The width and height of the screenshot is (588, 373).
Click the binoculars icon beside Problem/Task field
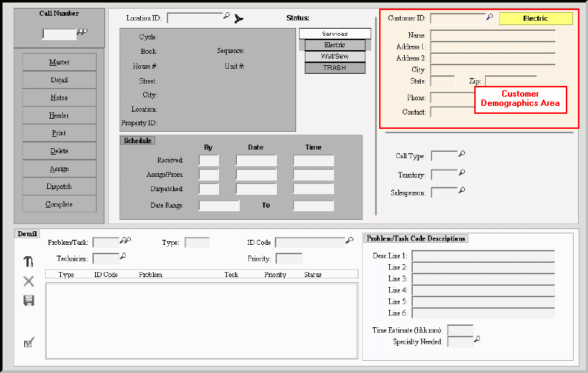coord(126,241)
